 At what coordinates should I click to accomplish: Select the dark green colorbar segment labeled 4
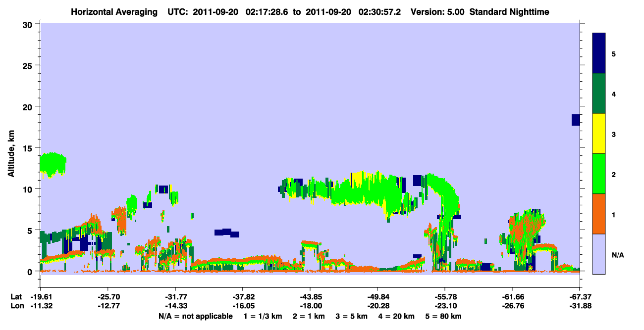click(599, 94)
